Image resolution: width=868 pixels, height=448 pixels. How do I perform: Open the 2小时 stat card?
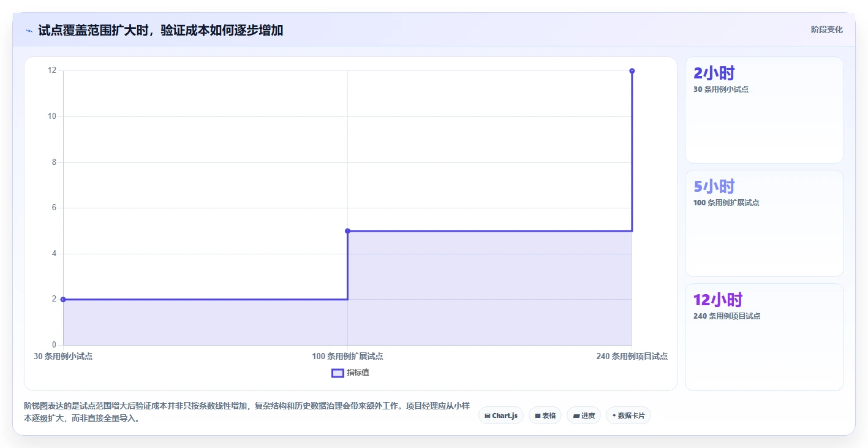[764, 110]
